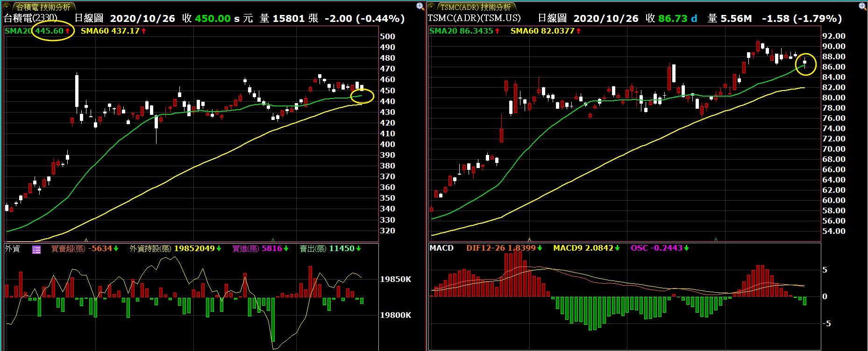The height and width of the screenshot is (351, 868).
Task: Select the TSMC(ADR) 技術分析 tab
Action: [x=476, y=7]
